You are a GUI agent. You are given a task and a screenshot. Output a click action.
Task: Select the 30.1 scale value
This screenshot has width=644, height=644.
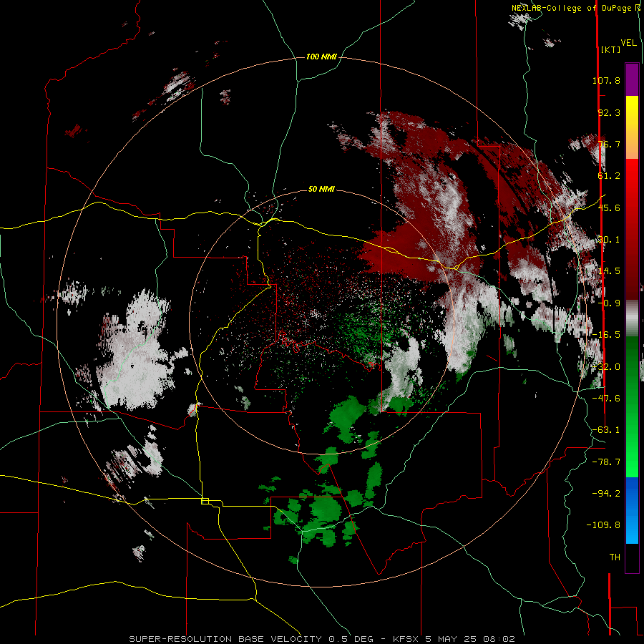coord(609,240)
